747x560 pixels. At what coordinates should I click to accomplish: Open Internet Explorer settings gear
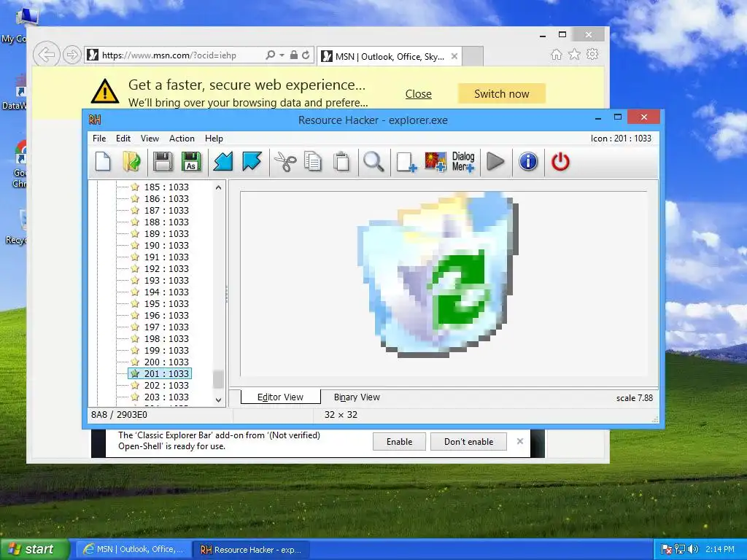(x=592, y=54)
